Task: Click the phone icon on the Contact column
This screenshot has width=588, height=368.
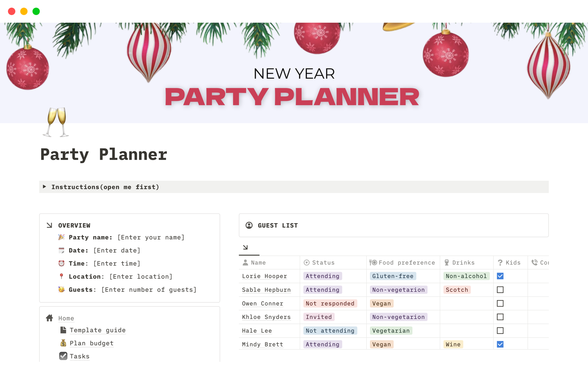Action: pyautogui.click(x=534, y=263)
